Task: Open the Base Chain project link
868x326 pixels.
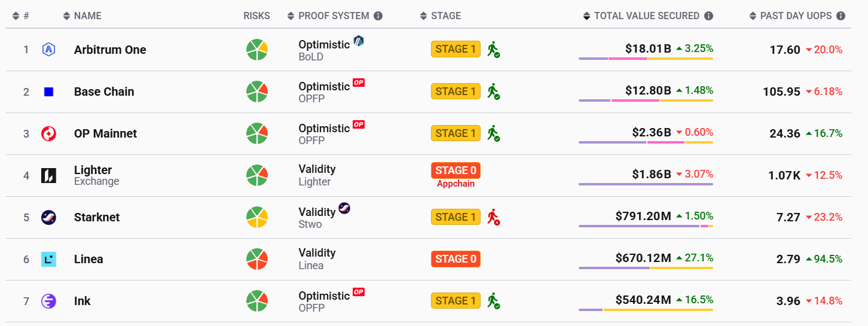Action: coord(104,92)
